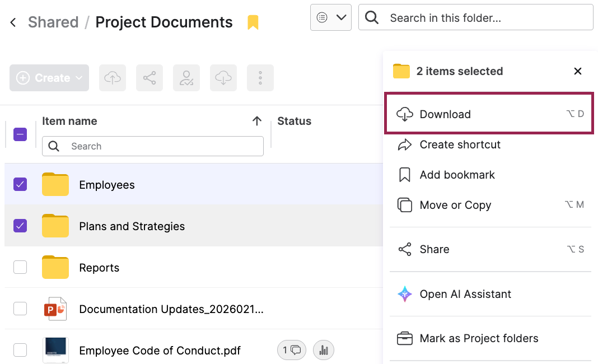The width and height of the screenshot is (598, 364).
Task: Expand the Create button dropdown
Action: (49, 78)
